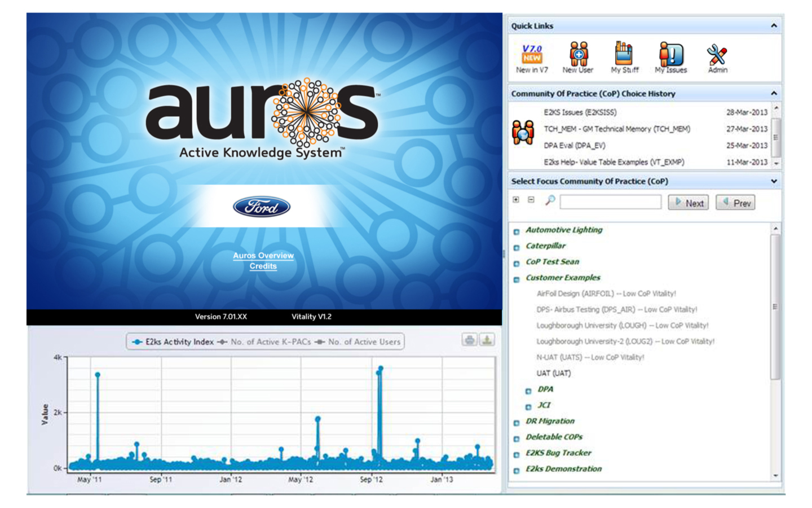Click the Choice History scroll down arrow
Screen dimensions: 812x508
[x=776, y=163]
